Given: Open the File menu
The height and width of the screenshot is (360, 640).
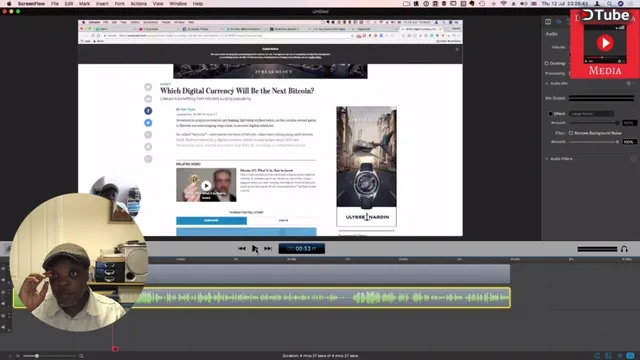Looking at the screenshot, I should [55, 4].
